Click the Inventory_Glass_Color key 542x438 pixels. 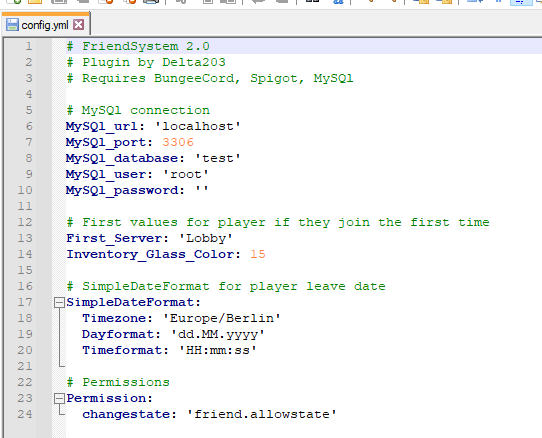coord(151,254)
